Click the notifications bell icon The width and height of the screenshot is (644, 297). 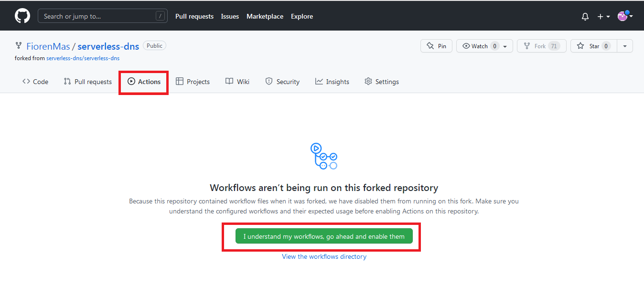click(x=585, y=17)
